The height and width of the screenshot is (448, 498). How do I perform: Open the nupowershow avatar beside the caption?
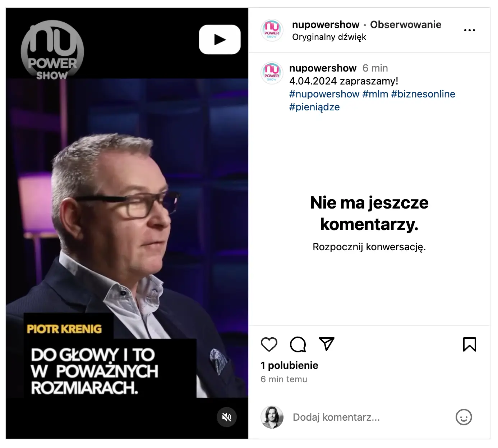click(x=272, y=73)
